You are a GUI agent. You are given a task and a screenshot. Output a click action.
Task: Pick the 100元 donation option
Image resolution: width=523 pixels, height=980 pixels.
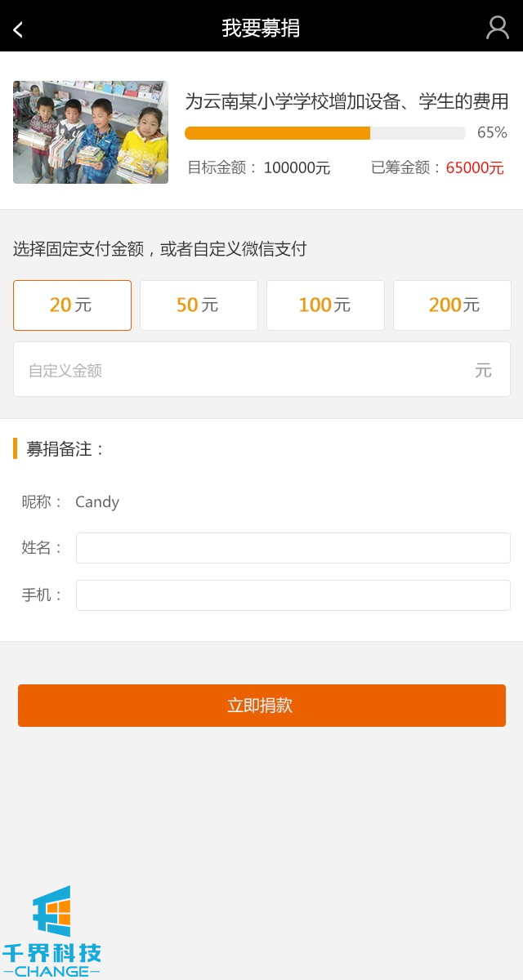click(x=325, y=305)
